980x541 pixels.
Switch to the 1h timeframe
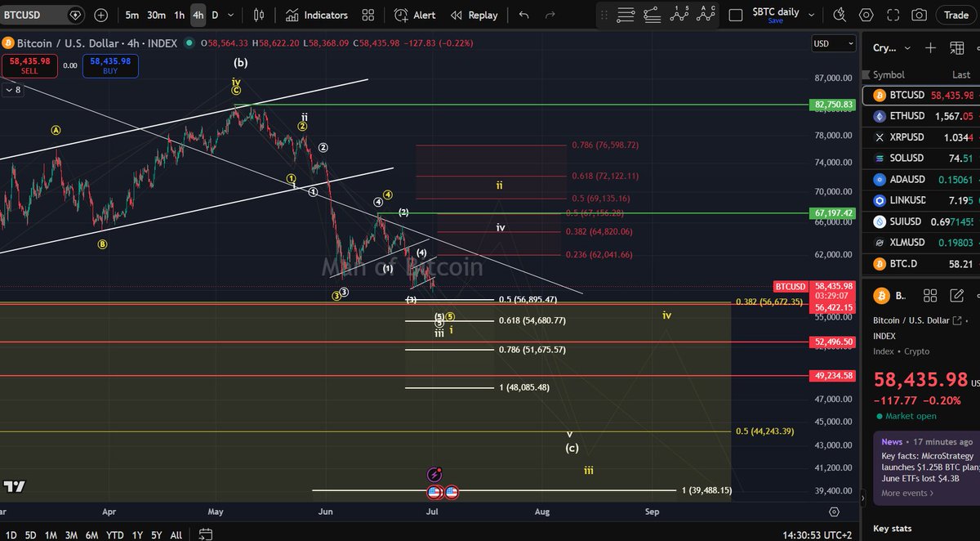click(x=179, y=15)
